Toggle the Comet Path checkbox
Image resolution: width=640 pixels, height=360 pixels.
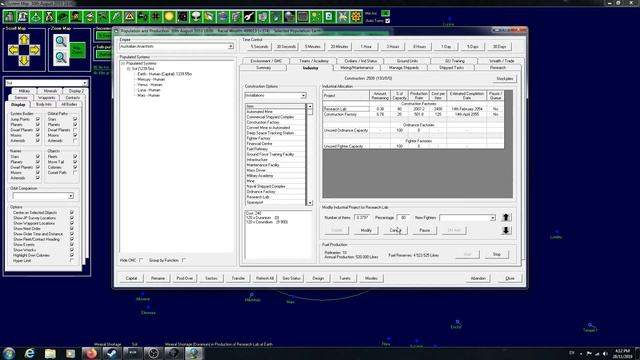click(x=75, y=172)
